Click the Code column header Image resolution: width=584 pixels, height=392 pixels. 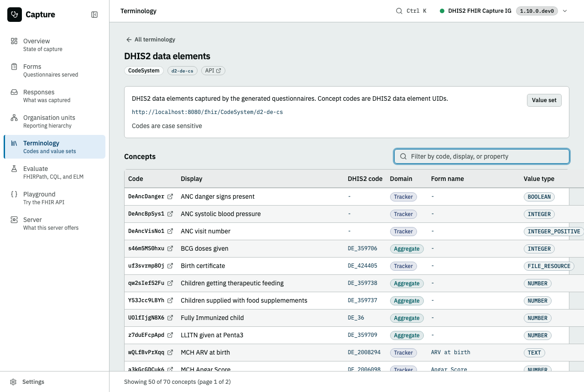tap(136, 179)
